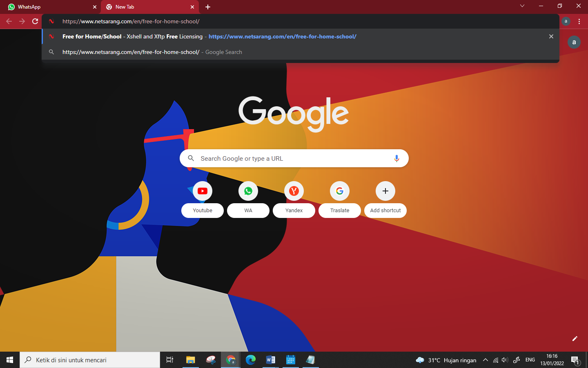Image resolution: width=588 pixels, height=368 pixels.
Task: Open pen workspace tray icon
Action: point(517,360)
